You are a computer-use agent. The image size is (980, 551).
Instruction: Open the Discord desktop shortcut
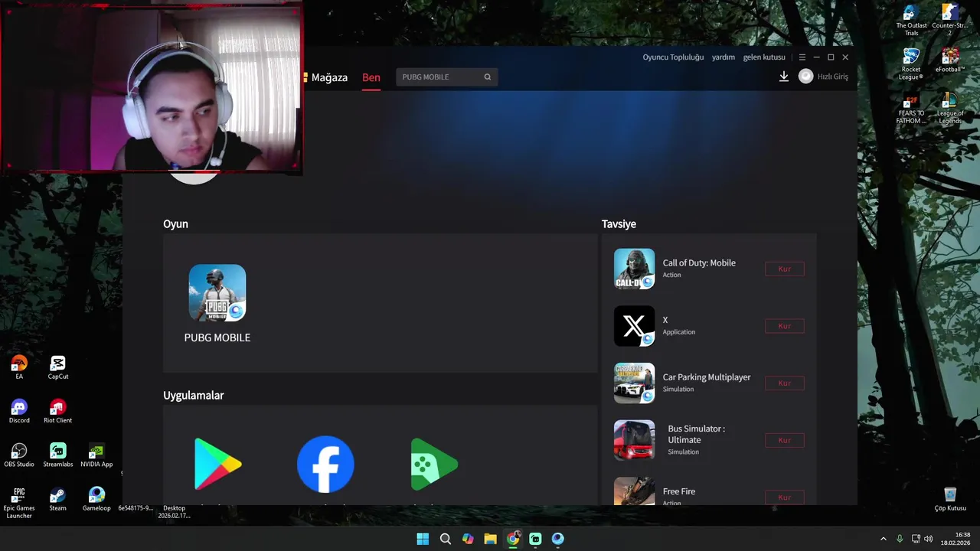pos(19,411)
